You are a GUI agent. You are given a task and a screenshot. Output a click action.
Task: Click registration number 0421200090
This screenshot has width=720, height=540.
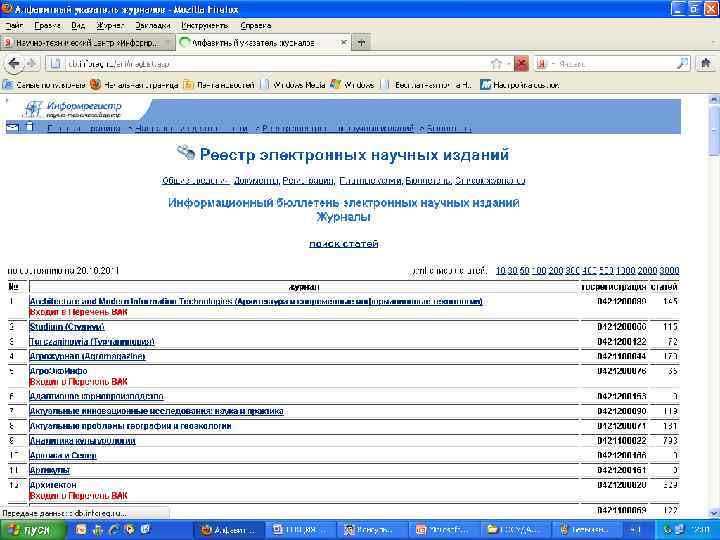click(x=622, y=411)
